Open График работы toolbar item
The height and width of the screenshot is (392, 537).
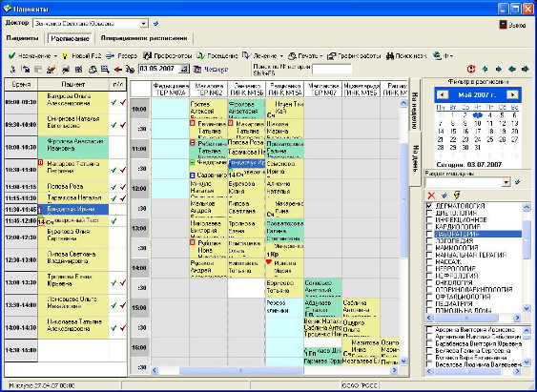pyautogui.click(x=355, y=56)
